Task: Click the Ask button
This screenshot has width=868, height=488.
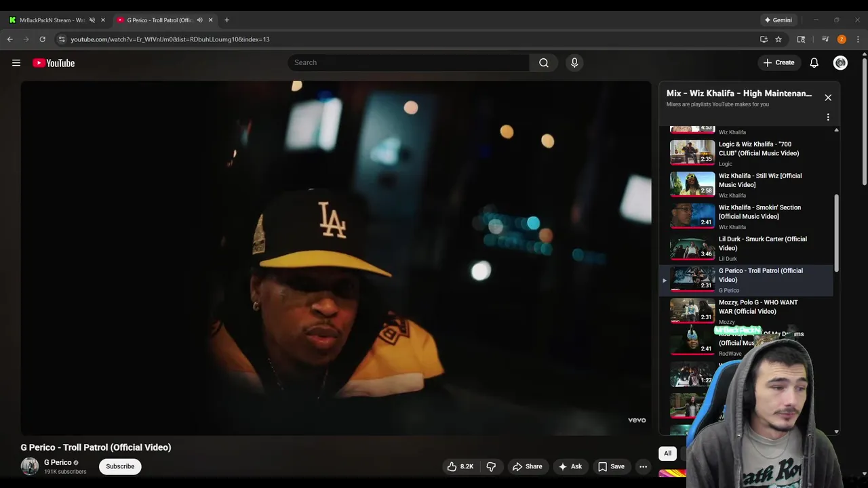Action: pyautogui.click(x=570, y=466)
